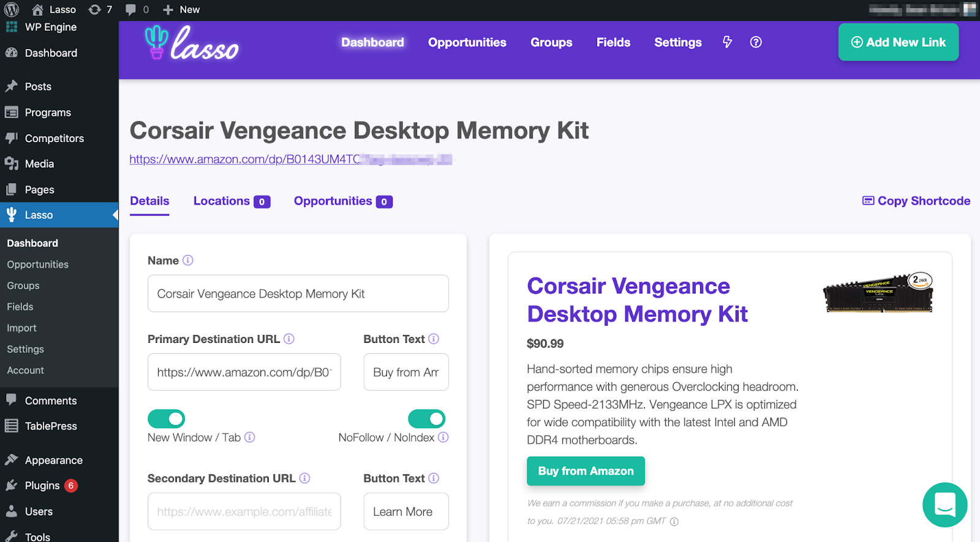Open Dashboard in Lasso top navigation
Screen dimensions: 980x542
coord(372,42)
